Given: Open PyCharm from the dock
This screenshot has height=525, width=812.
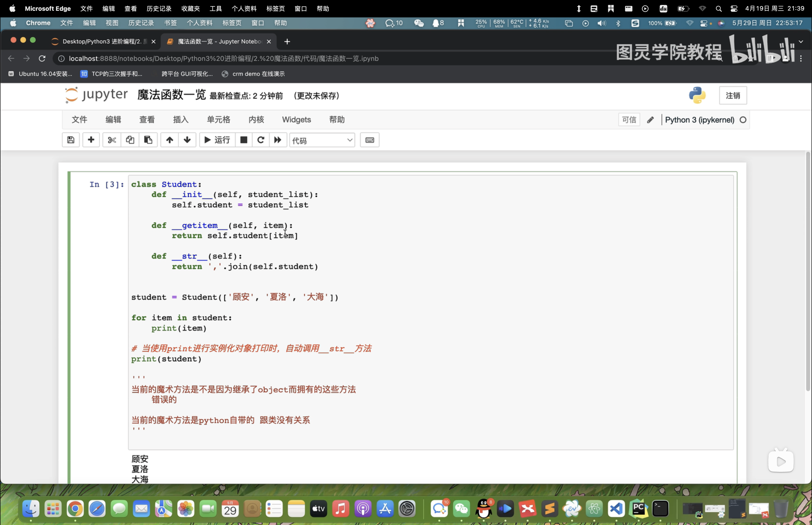Looking at the screenshot, I should coord(639,509).
